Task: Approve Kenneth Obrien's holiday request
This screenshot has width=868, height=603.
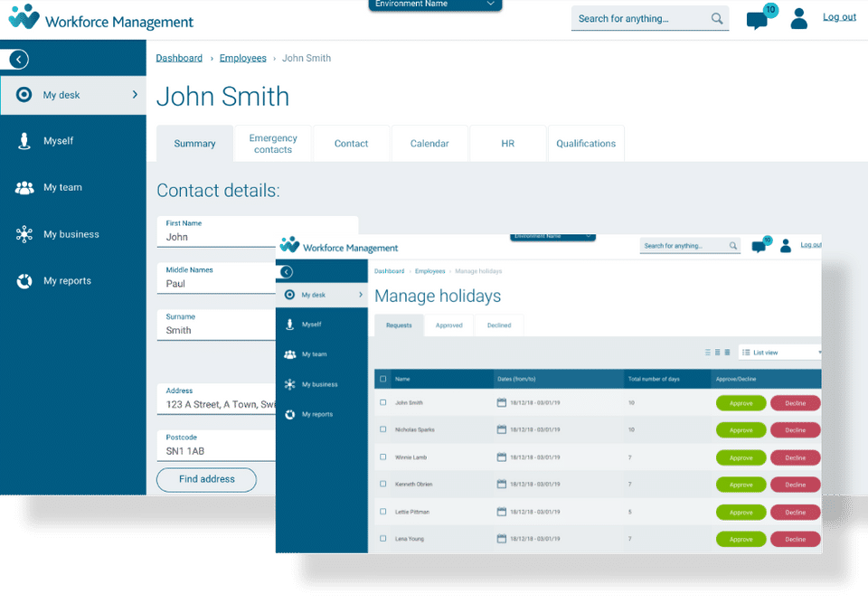Action: point(741,485)
